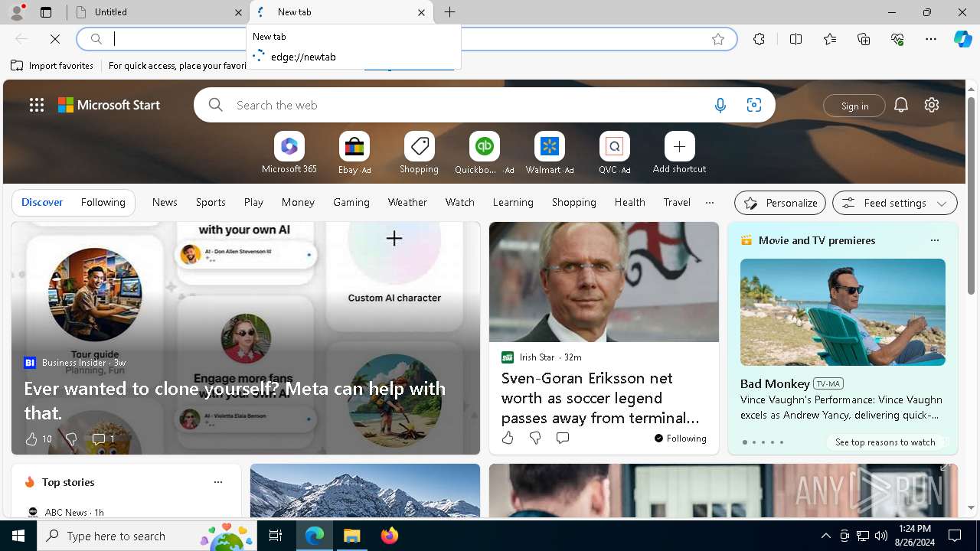Show more feed categories ellipsis
This screenshot has width=980, height=551.
[x=710, y=203]
